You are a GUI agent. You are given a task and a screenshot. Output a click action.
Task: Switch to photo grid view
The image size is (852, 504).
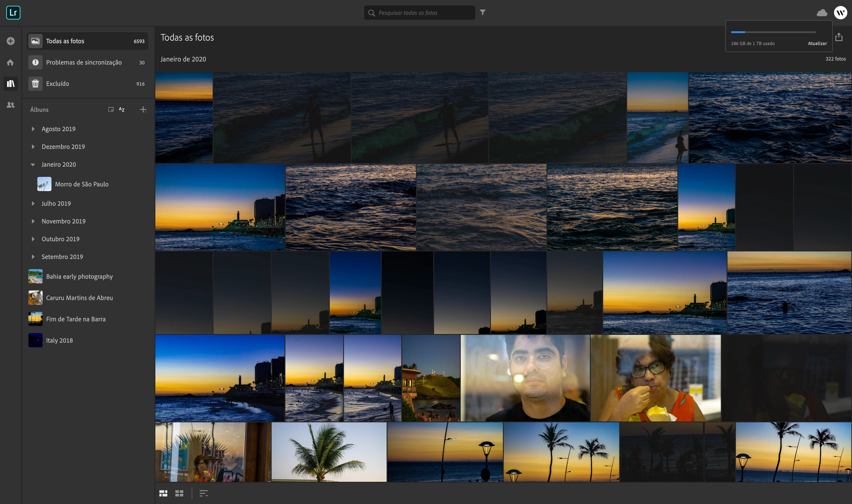click(163, 493)
